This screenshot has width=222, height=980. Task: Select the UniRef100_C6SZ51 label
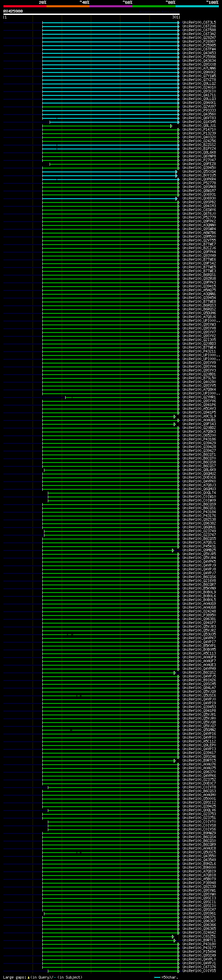199,936
